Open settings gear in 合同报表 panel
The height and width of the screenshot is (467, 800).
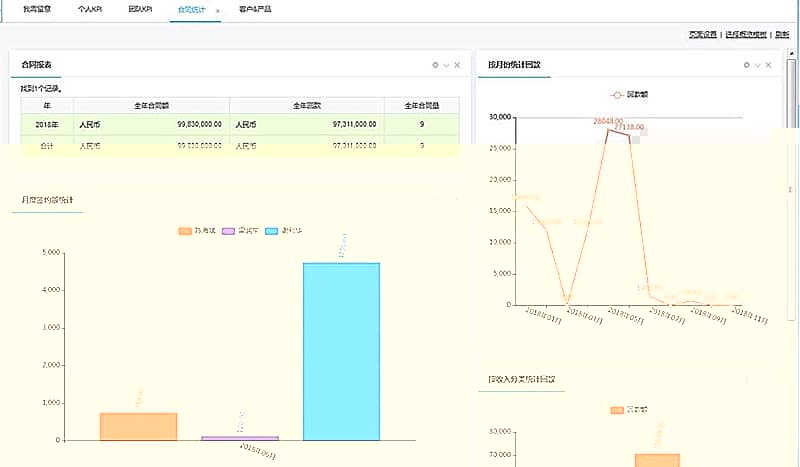(x=435, y=65)
